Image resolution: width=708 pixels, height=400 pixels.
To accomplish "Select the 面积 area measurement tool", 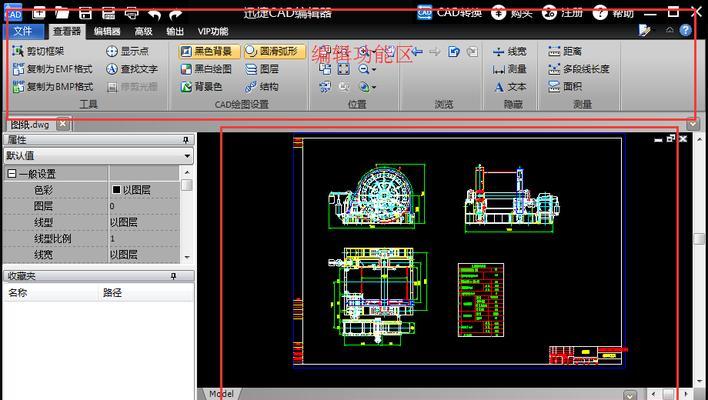I will (x=565, y=87).
